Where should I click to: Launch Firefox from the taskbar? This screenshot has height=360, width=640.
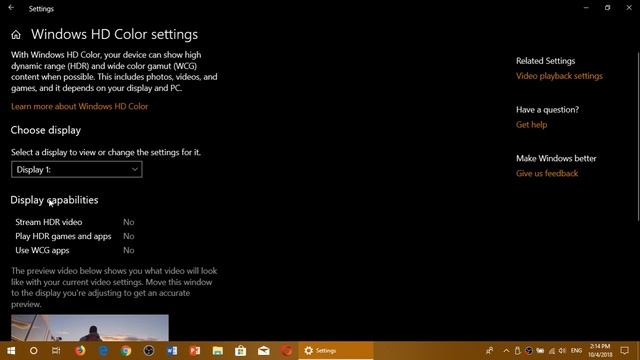[x=80, y=351]
